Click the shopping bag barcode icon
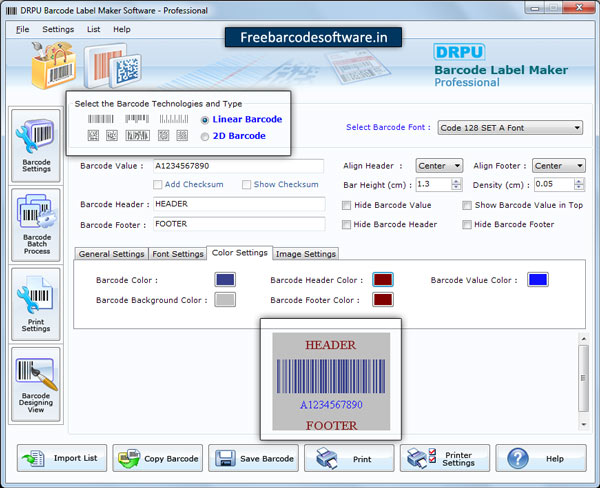The height and width of the screenshot is (488, 600). point(53,65)
